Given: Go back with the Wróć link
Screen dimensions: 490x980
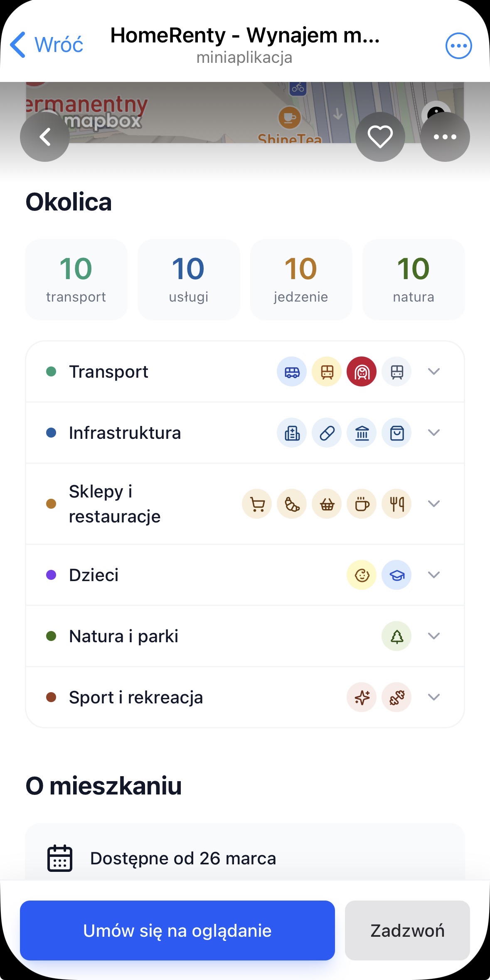Looking at the screenshot, I should pos(47,45).
